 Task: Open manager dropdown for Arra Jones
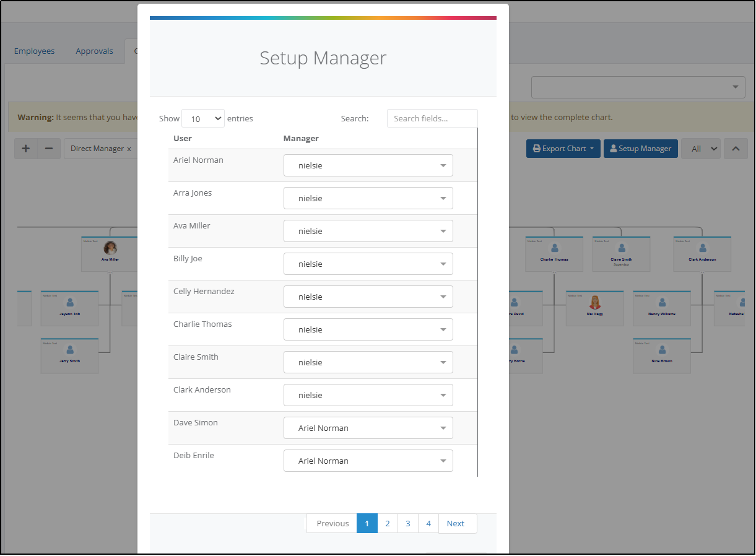pyautogui.click(x=368, y=198)
